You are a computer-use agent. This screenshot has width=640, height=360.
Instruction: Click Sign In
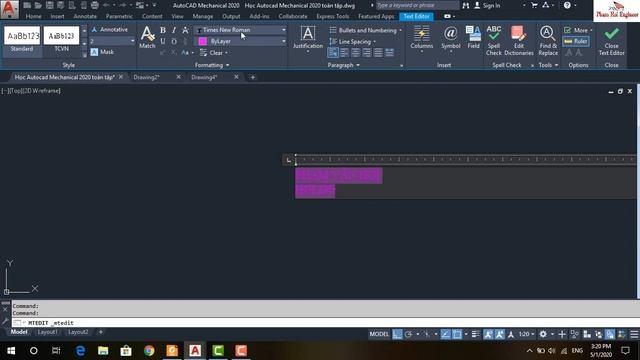[x=487, y=5]
